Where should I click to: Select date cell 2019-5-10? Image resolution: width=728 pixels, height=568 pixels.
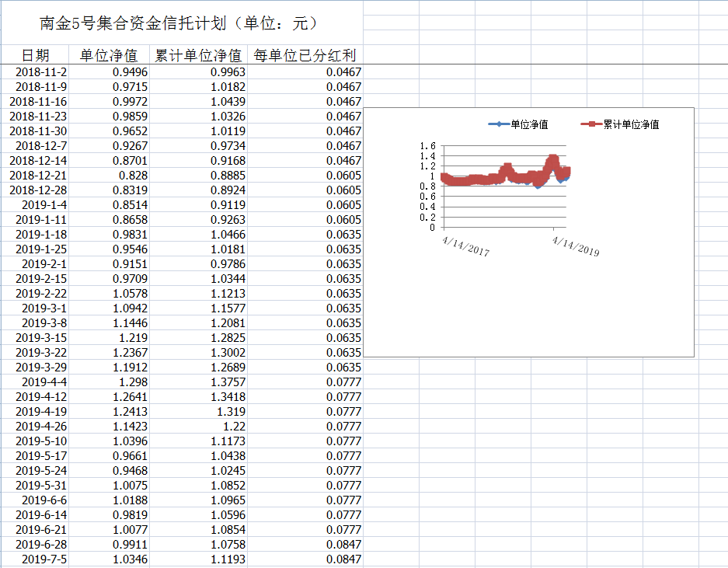pyautogui.click(x=35, y=441)
